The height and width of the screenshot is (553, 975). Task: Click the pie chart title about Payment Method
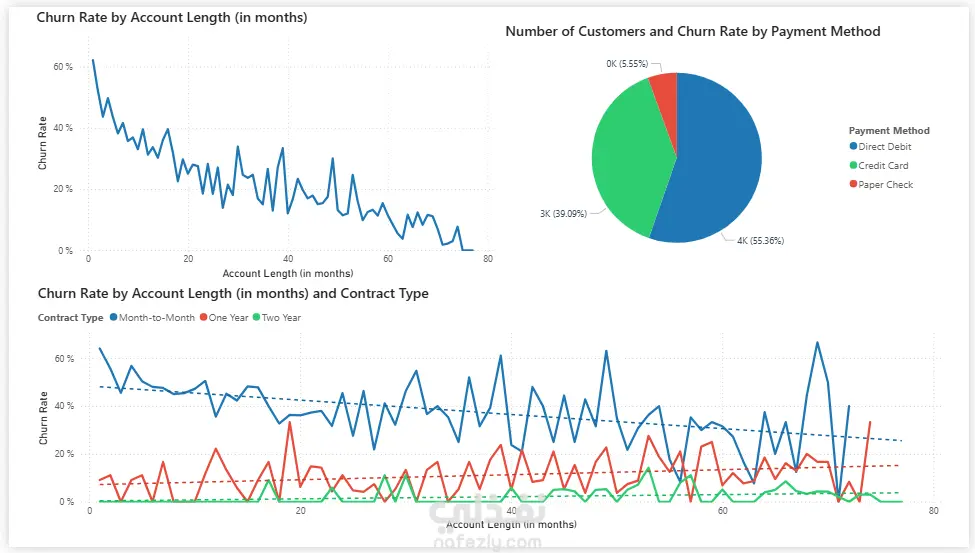click(693, 31)
